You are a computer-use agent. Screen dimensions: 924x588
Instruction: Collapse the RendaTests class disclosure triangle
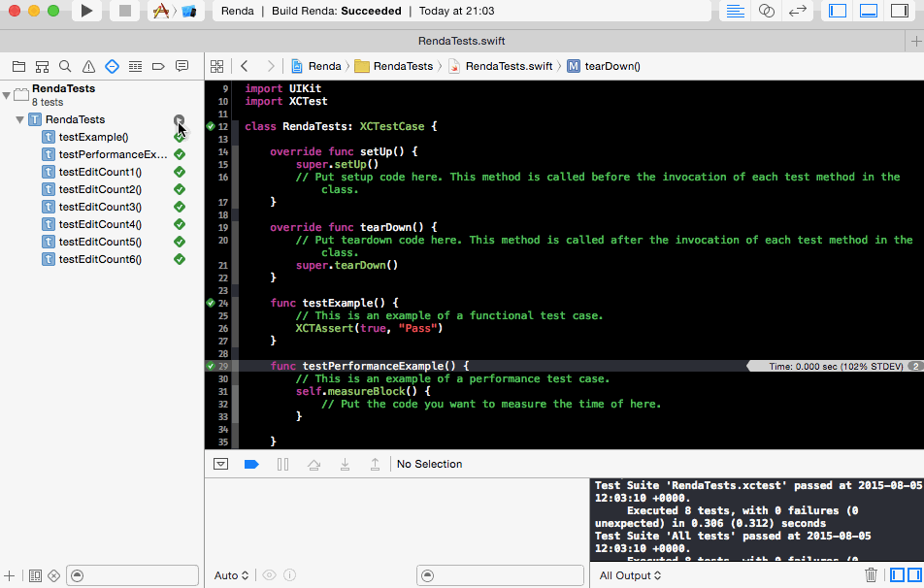(x=19, y=119)
